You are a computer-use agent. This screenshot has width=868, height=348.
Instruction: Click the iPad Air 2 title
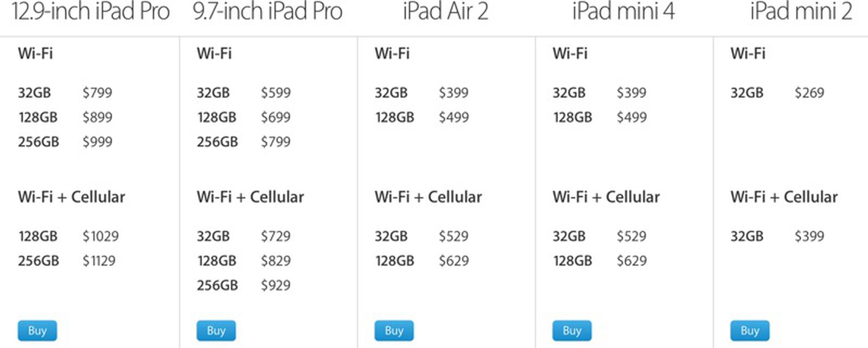click(x=445, y=12)
